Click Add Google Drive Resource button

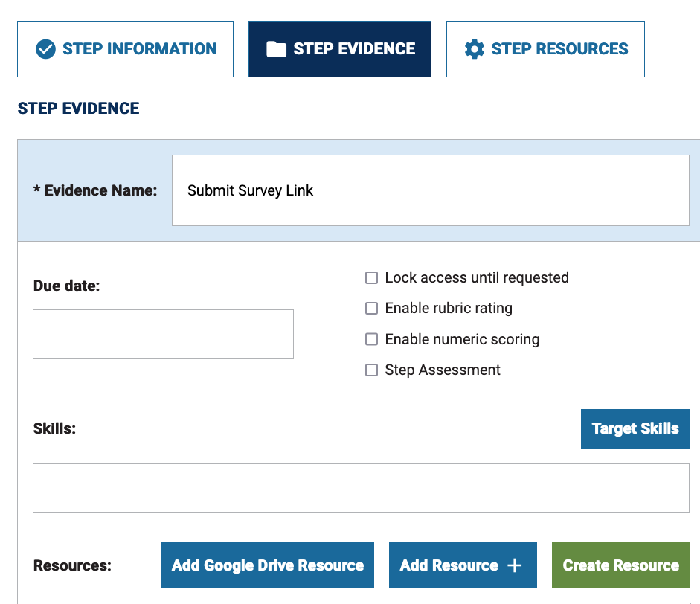pyautogui.click(x=268, y=565)
